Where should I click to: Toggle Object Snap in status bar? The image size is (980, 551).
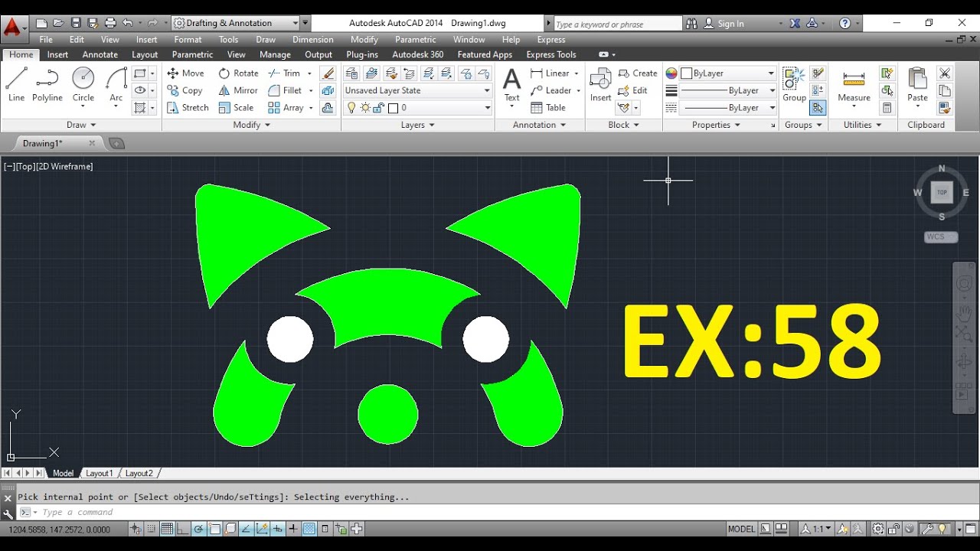[x=214, y=528]
